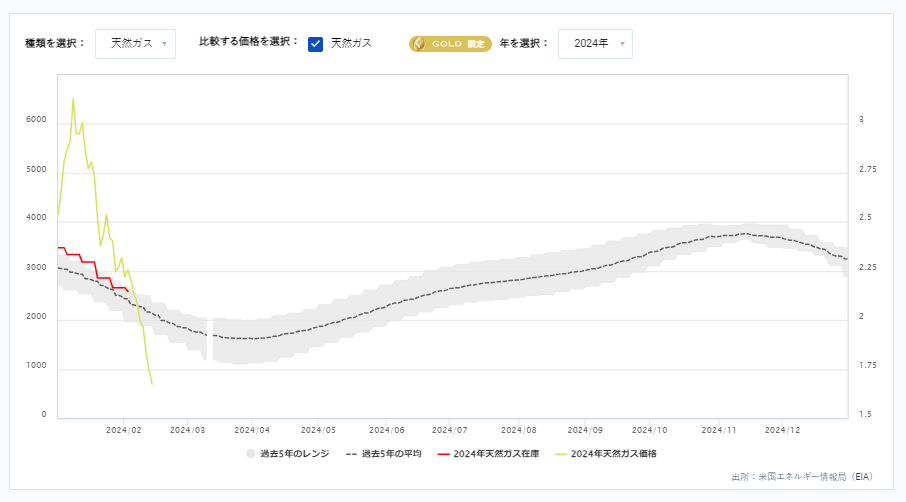Open the 2024年 year dropdown
Viewport: 906px width, 502px height.
click(595, 44)
